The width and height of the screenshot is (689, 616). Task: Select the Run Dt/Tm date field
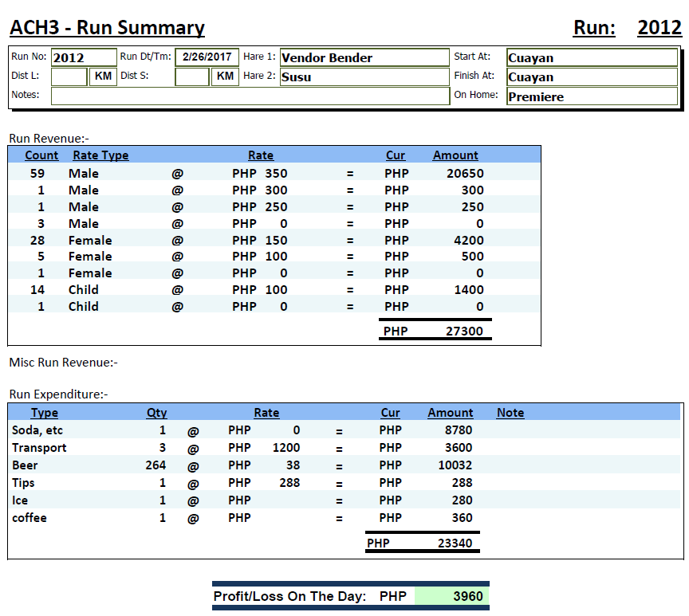click(x=207, y=57)
